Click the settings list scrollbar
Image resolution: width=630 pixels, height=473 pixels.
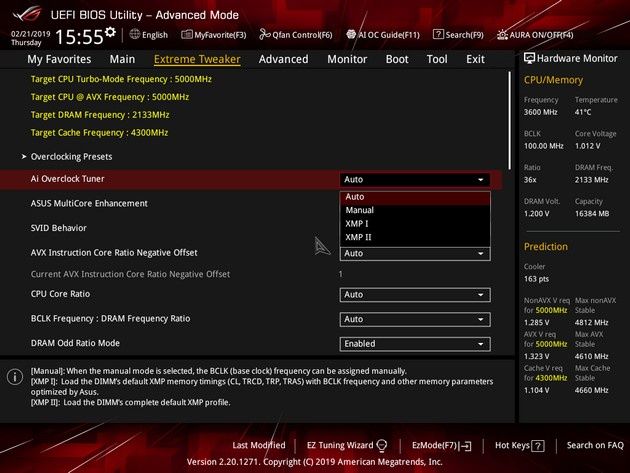[x=510, y=121]
